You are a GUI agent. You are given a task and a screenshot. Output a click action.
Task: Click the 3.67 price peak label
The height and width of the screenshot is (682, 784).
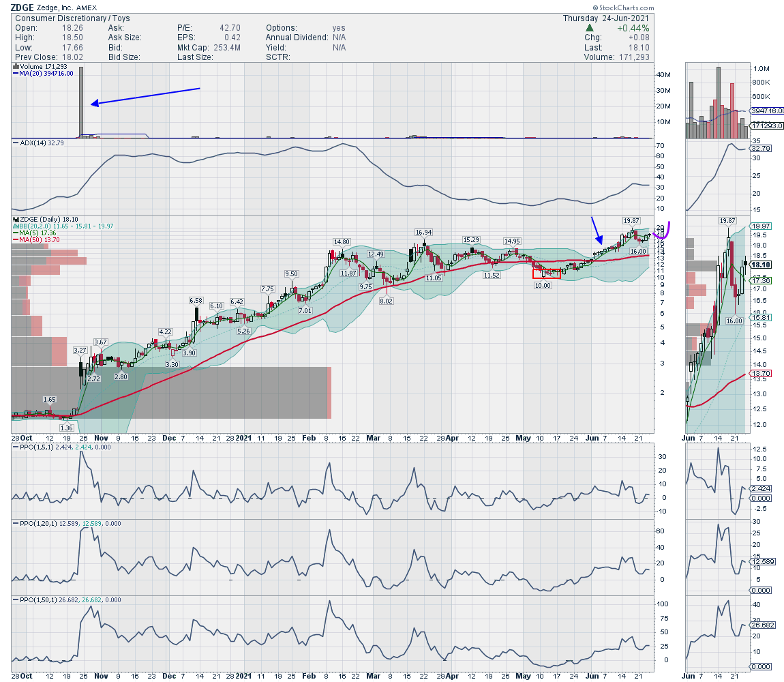point(100,342)
